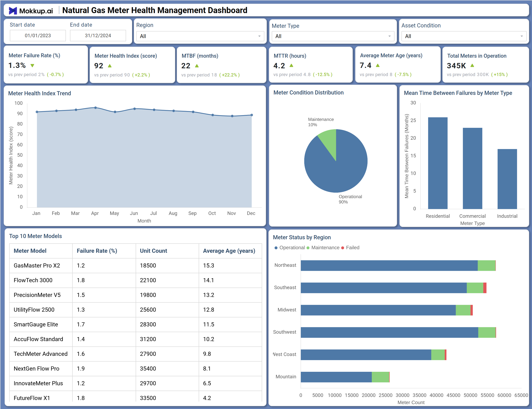This screenshot has width=532, height=409.
Task: Click the Southwest operational bar segment
Action: (x=390, y=333)
